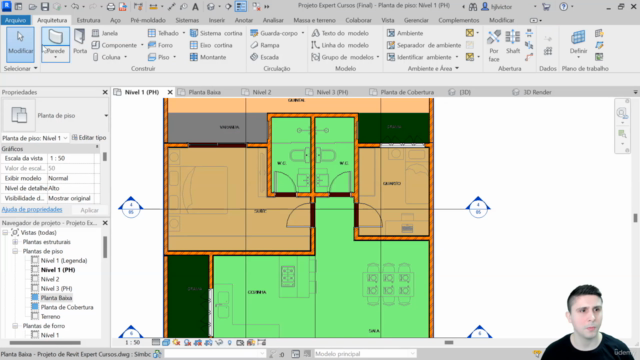Close the Nível 1 (PH) view tab

click(170, 92)
